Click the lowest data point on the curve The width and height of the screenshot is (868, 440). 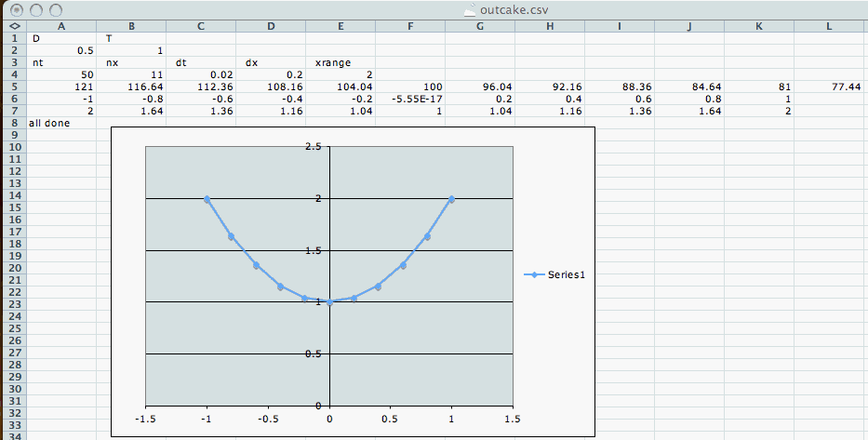click(329, 301)
